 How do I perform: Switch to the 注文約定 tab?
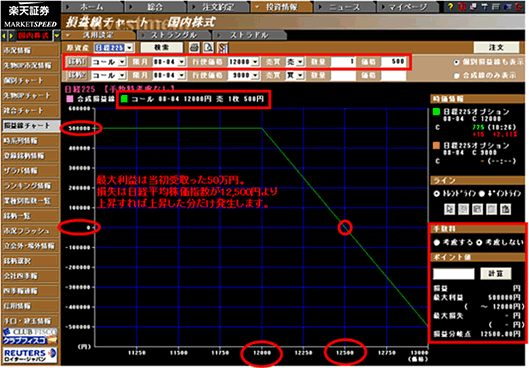click(218, 7)
